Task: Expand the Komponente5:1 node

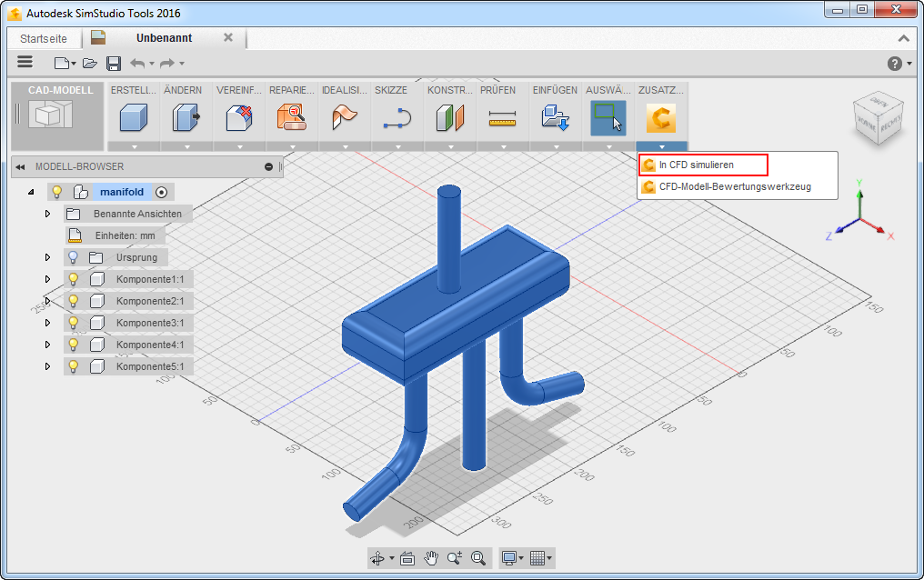Action: click(x=47, y=366)
